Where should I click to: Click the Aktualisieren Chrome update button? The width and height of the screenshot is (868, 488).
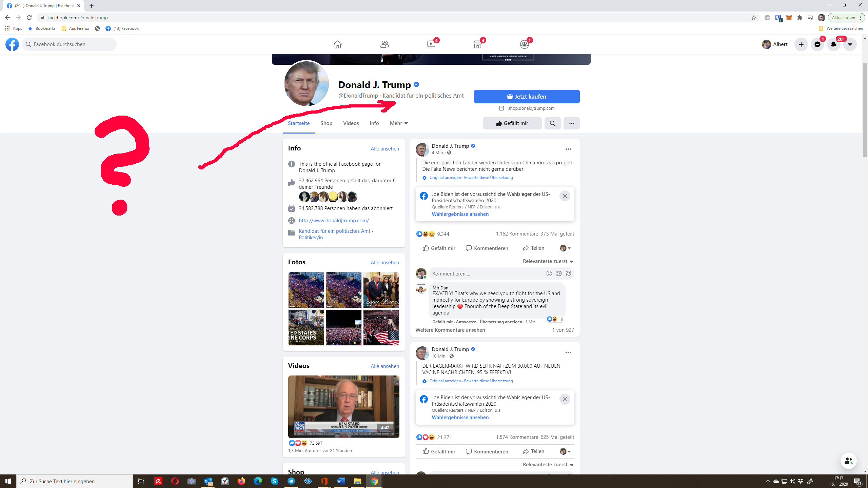[x=846, y=18]
